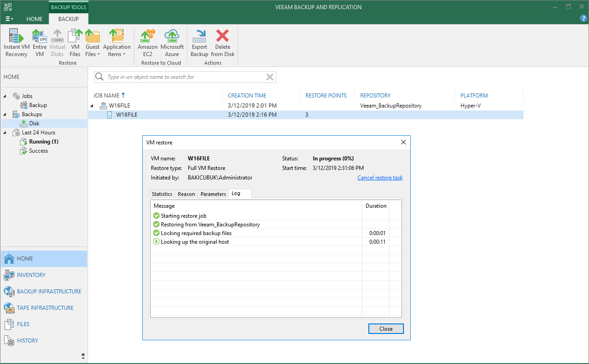Select Backup under Jobs
Image resolution: width=589 pixels, height=364 pixels.
(38, 105)
